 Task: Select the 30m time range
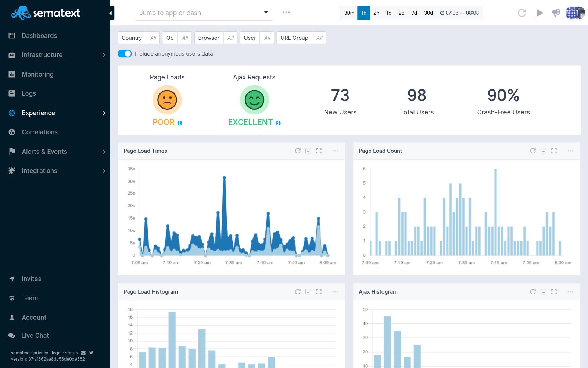349,13
